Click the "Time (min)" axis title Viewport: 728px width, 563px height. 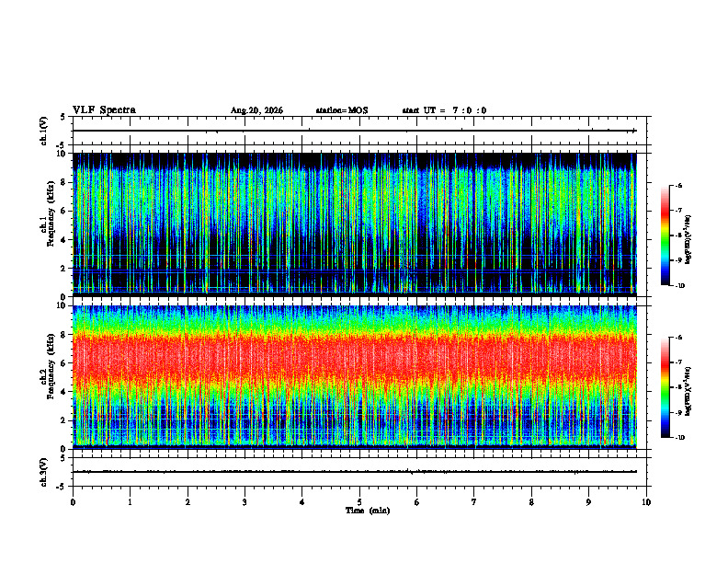368,511
